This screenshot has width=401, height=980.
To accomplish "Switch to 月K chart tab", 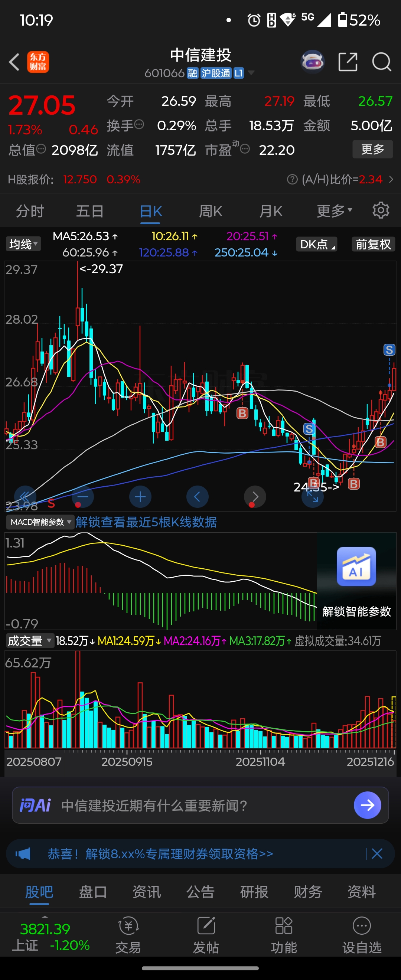I will pyautogui.click(x=271, y=211).
